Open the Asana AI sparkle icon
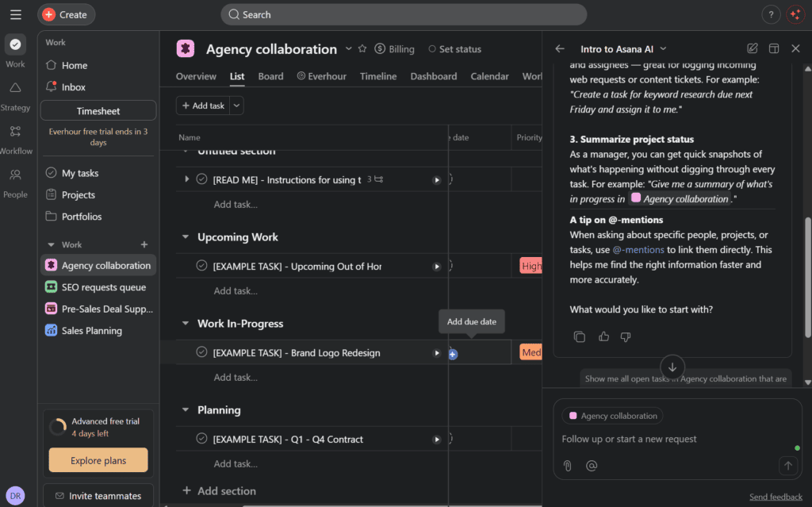The width and height of the screenshot is (812, 507). click(x=795, y=14)
